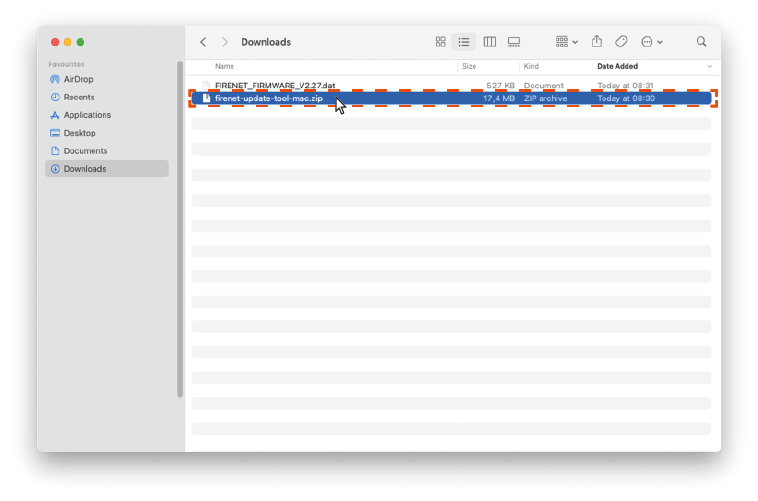Select the firenet-update-tool-mac.zip file
The image size is (758, 501).
point(451,98)
